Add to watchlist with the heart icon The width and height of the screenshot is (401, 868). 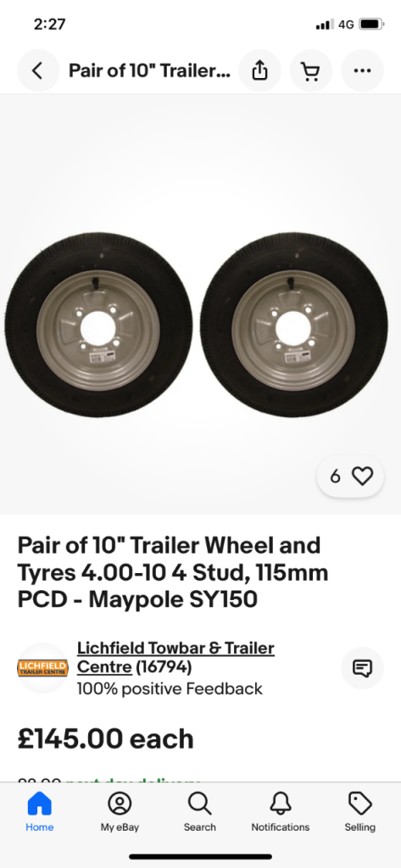tap(363, 476)
